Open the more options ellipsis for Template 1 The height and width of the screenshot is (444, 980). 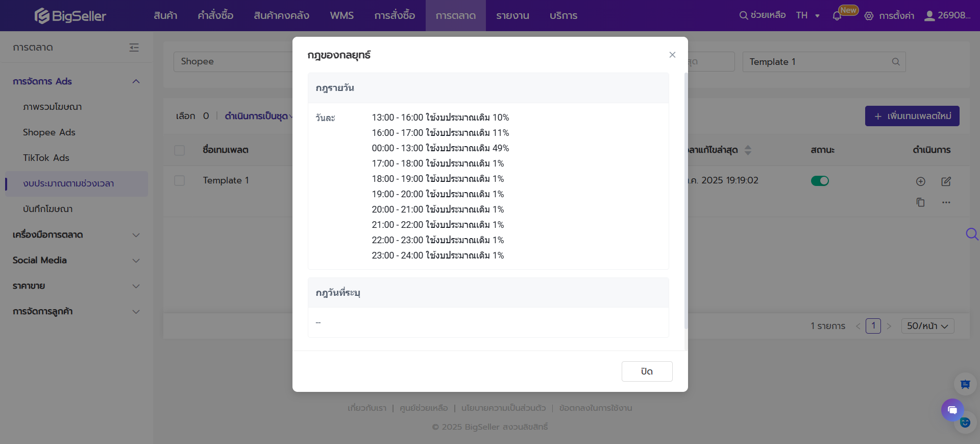coord(946,202)
